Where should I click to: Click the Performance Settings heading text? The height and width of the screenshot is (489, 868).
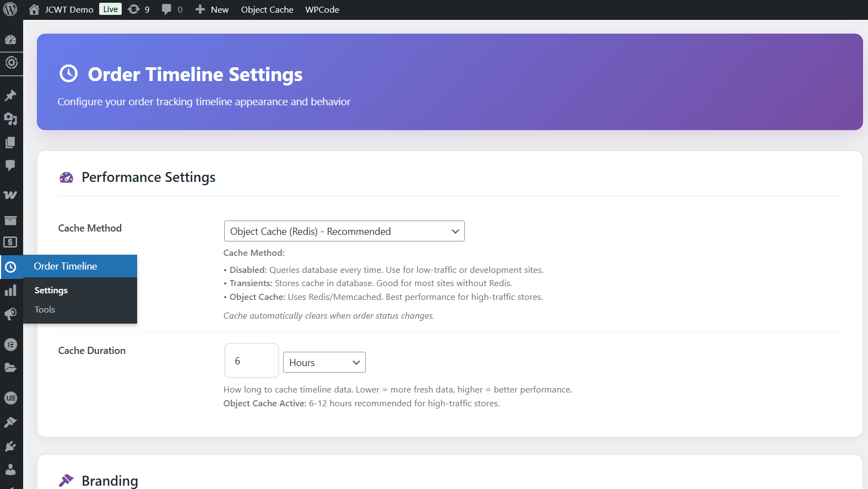coord(149,177)
